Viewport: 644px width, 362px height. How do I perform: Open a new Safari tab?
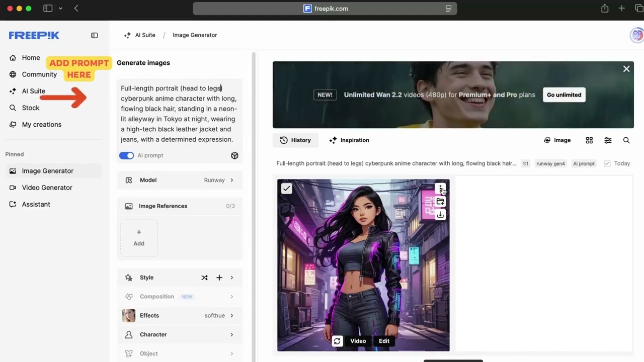click(x=622, y=9)
